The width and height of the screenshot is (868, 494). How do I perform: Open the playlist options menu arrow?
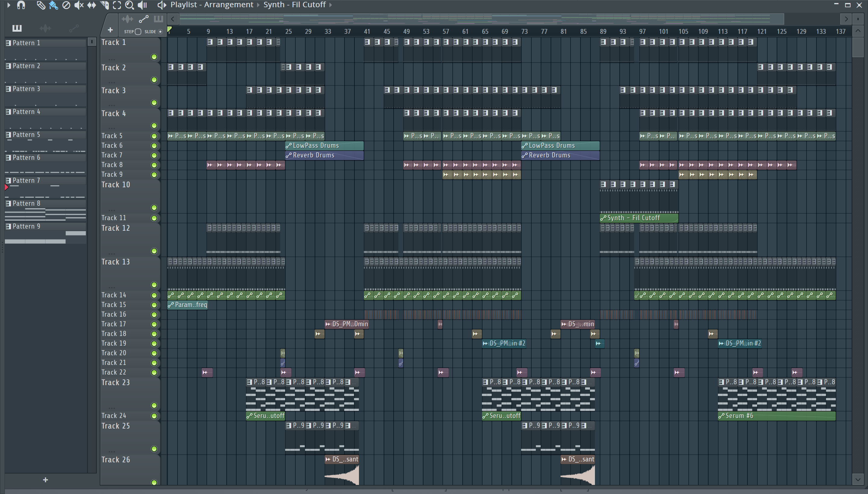[x=8, y=5]
